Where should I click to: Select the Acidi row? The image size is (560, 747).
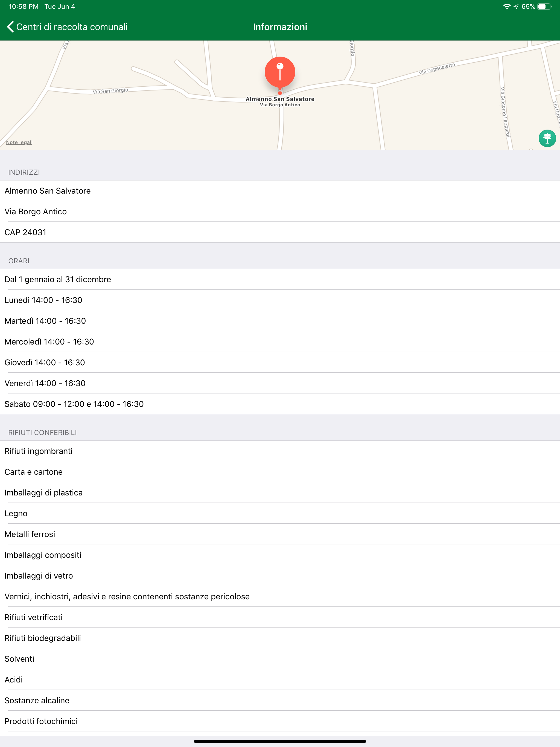(x=280, y=679)
